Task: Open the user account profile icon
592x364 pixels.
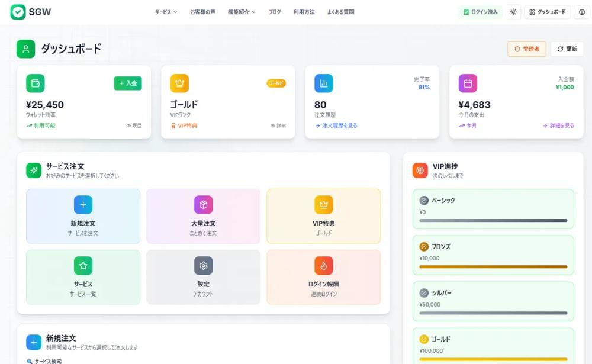Action: coord(582,12)
